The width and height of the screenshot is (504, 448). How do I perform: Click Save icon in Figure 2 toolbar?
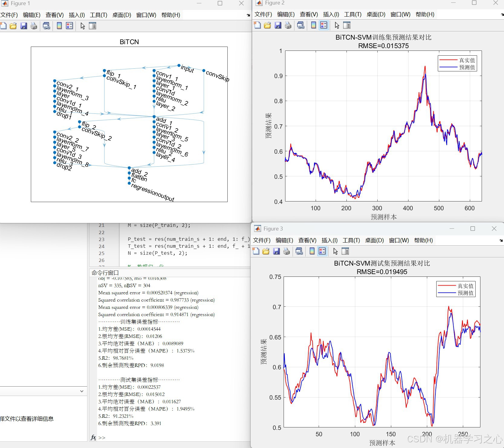point(278,25)
